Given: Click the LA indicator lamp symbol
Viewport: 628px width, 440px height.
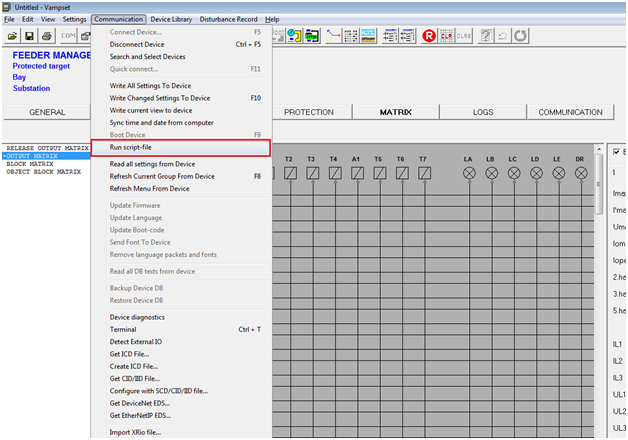Looking at the screenshot, I should (x=469, y=173).
